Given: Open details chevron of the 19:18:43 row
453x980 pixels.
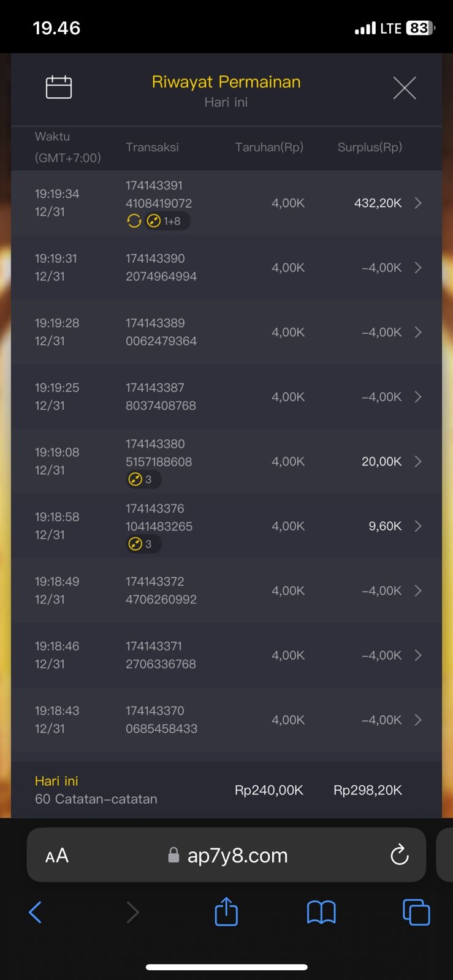Looking at the screenshot, I should coord(418,720).
